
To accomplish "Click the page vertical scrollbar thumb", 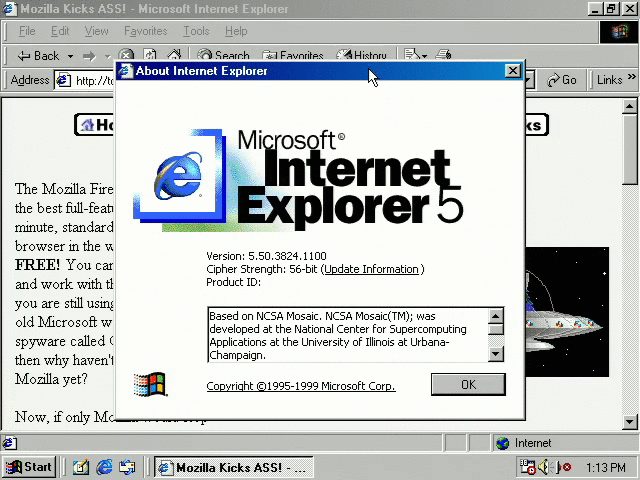I will 629,150.
